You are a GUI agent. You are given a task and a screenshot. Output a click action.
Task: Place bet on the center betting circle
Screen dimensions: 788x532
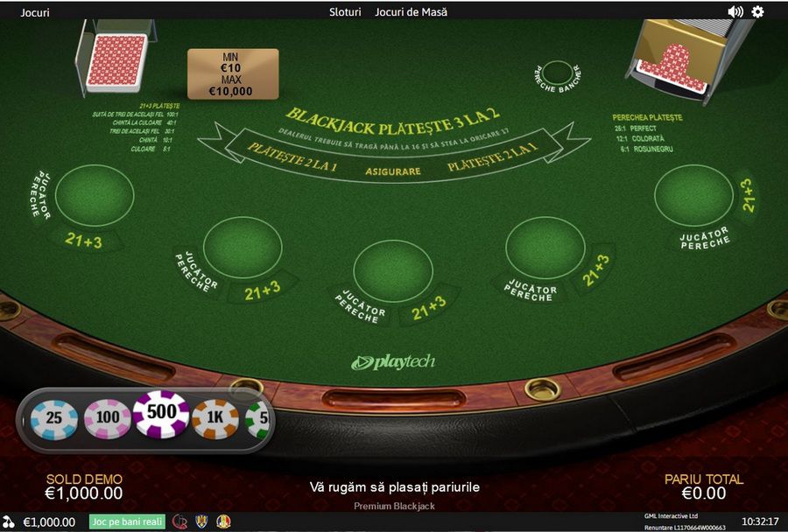pos(393,270)
